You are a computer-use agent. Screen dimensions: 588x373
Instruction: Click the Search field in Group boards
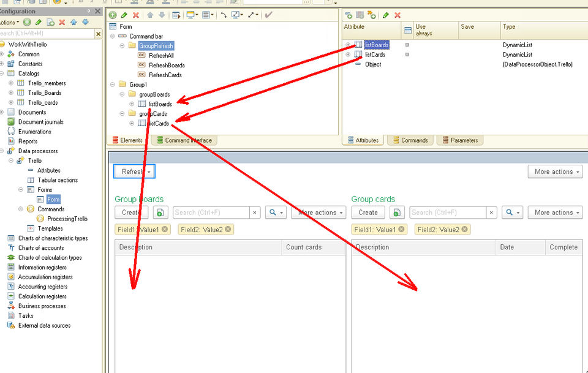pyautogui.click(x=211, y=213)
